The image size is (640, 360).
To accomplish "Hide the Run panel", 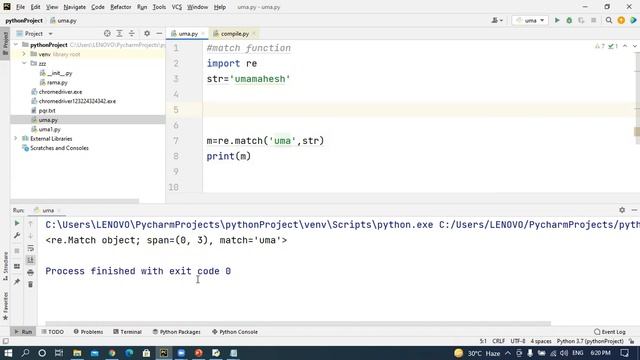I will pos(634,210).
